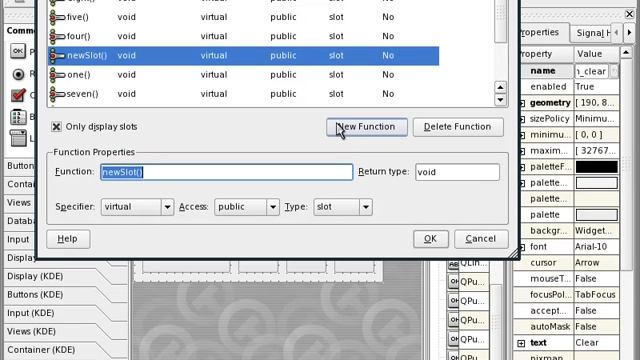
Task: Click the slot icon beside four()
Action: (x=57, y=36)
